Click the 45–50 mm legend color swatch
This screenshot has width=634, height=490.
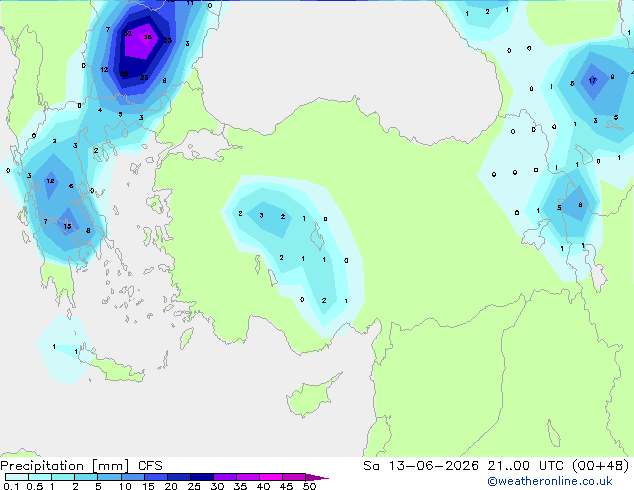tap(294, 477)
